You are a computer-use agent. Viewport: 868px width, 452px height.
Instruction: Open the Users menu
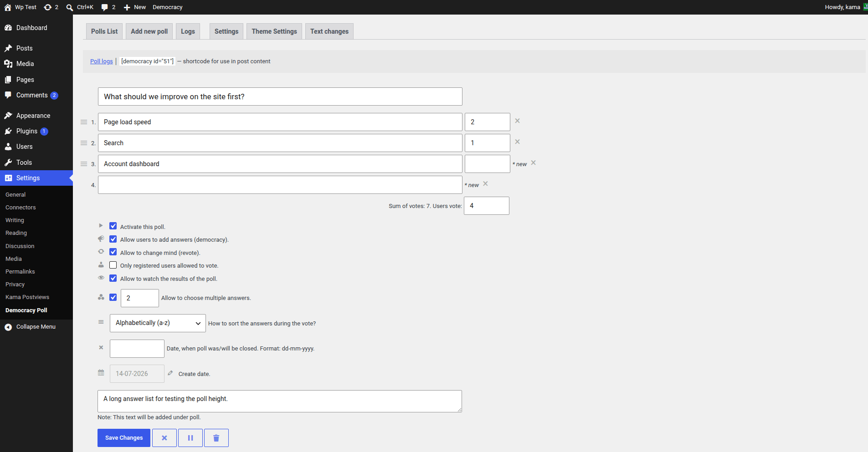click(36, 147)
